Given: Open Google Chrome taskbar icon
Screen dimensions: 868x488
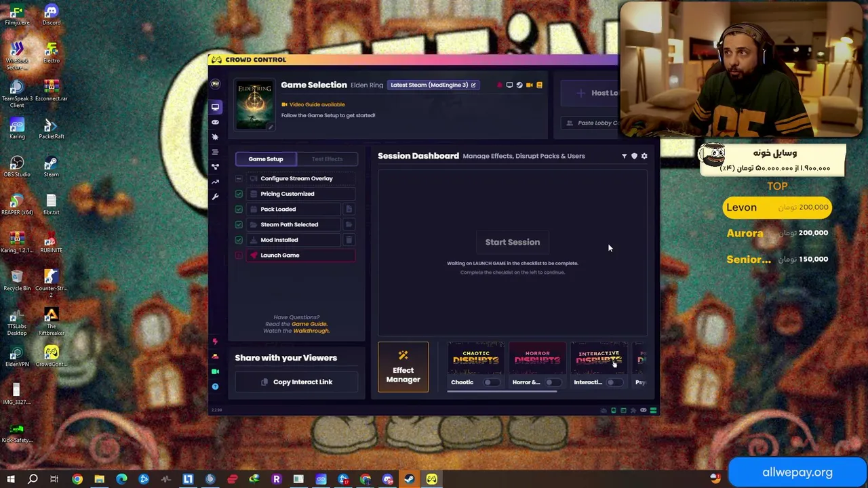Looking at the screenshot, I should point(77,479).
